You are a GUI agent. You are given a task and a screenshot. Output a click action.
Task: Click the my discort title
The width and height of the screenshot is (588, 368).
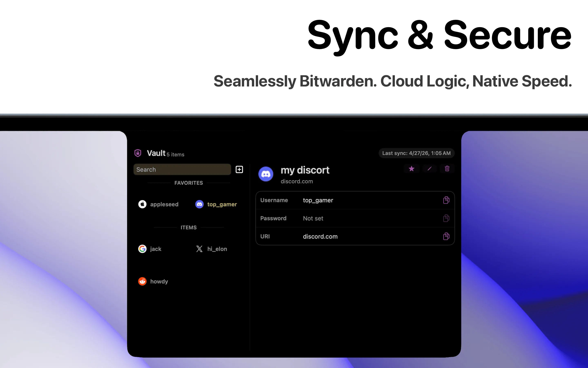(305, 170)
